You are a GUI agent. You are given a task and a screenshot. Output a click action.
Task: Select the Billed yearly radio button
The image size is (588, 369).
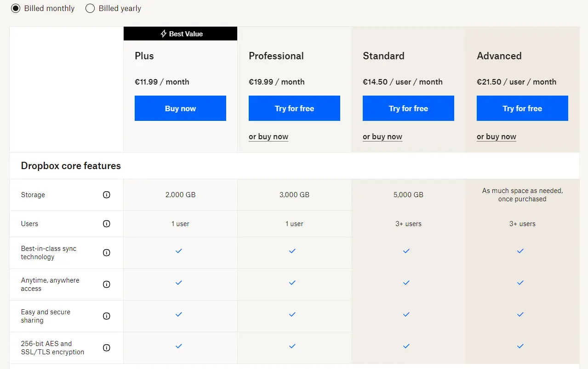[x=90, y=8]
